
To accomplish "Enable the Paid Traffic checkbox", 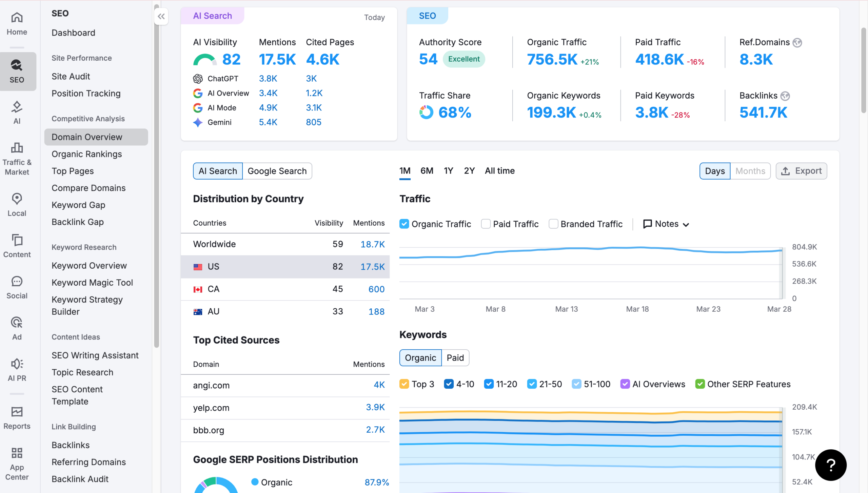I will point(486,224).
